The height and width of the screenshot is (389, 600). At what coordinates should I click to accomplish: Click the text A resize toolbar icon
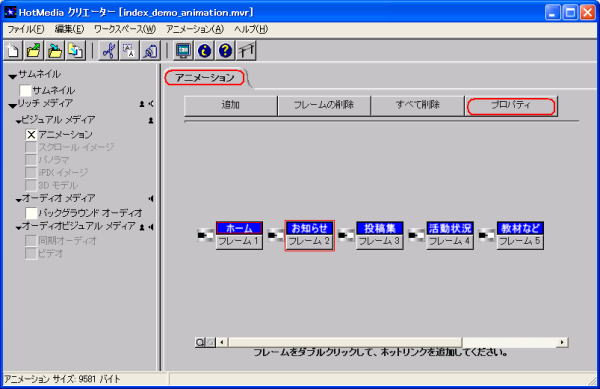(x=129, y=50)
